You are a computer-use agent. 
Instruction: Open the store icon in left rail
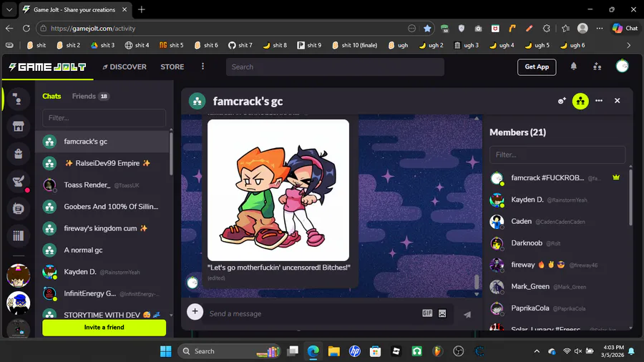18,126
